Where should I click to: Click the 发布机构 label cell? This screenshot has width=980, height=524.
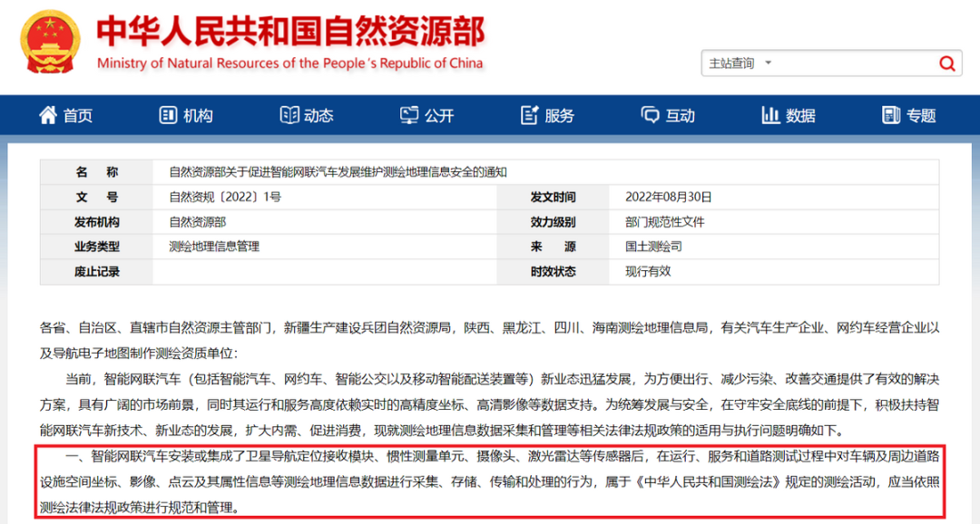(x=97, y=222)
